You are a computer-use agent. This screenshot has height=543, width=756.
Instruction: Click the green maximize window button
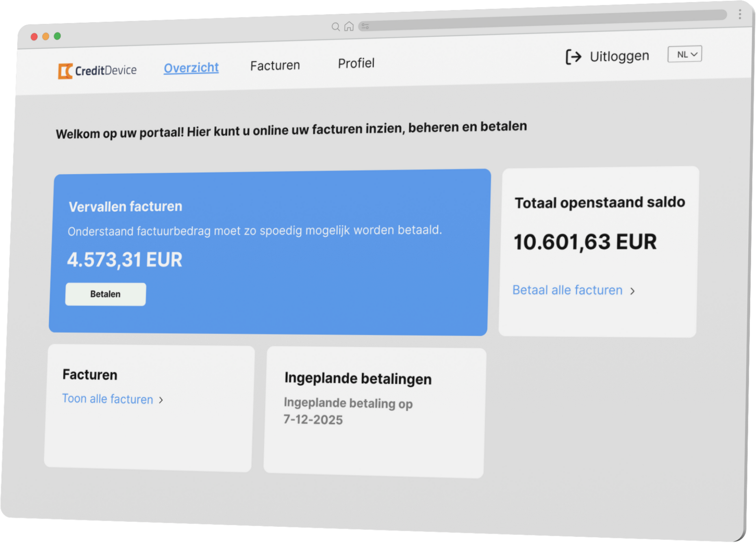click(57, 36)
